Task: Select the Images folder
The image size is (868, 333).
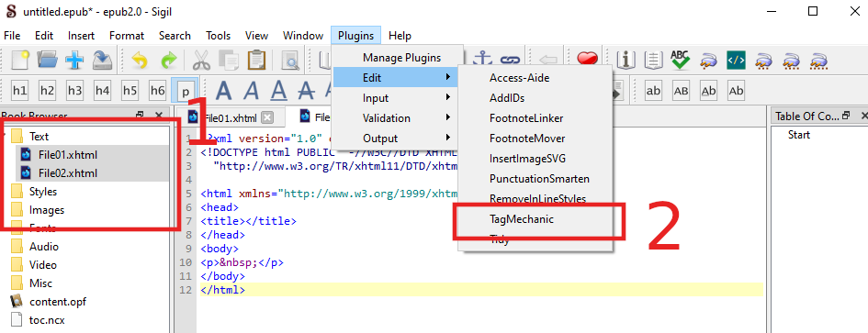Action: point(47,210)
